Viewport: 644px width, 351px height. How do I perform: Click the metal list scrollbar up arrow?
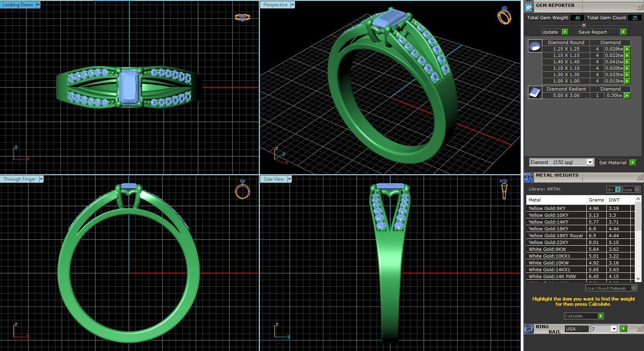[x=638, y=198]
